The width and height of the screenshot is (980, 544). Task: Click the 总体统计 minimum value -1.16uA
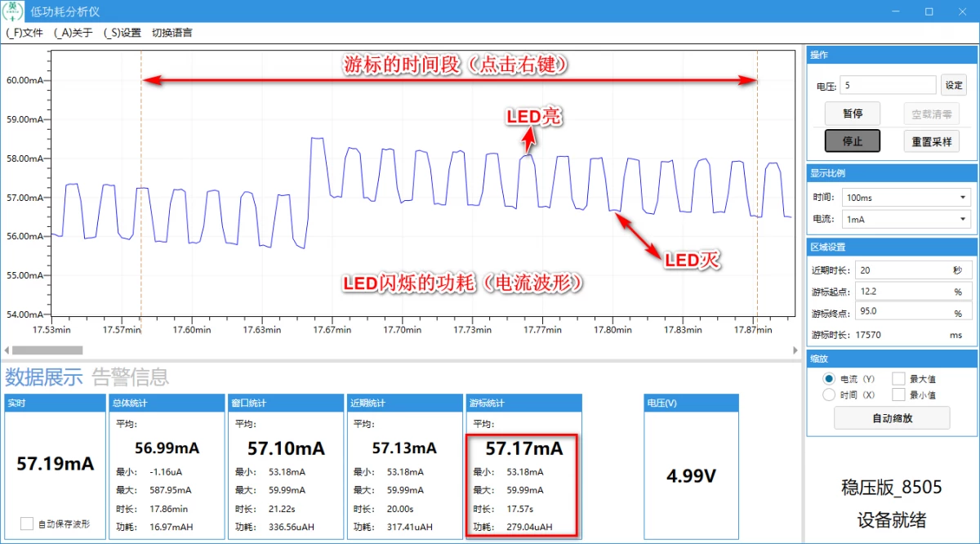tap(167, 472)
